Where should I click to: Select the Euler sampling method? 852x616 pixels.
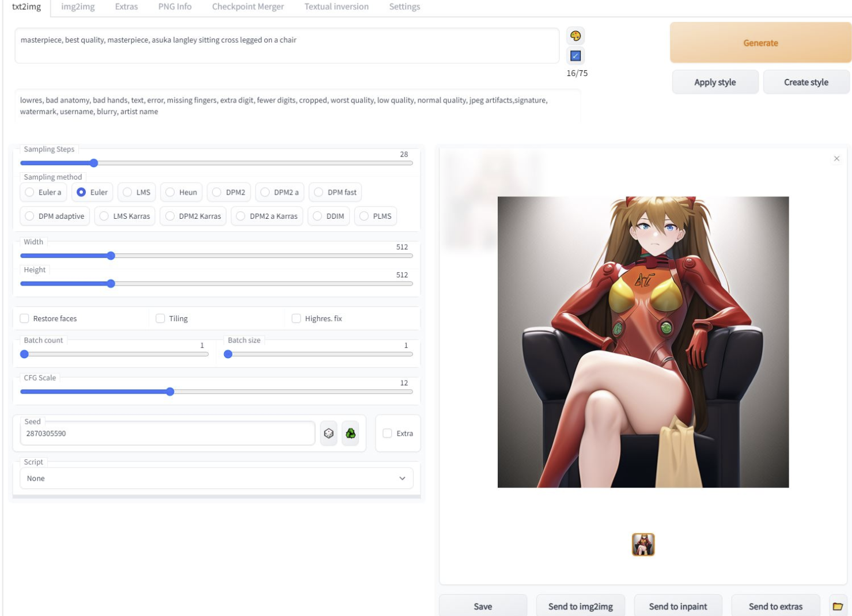[x=92, y=192]
